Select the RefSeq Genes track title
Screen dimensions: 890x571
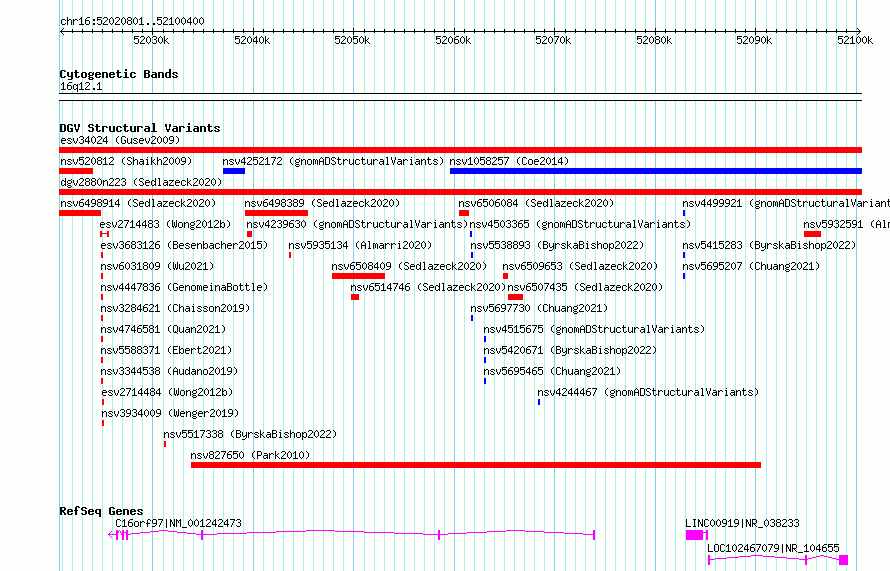[x=101, y=511]
